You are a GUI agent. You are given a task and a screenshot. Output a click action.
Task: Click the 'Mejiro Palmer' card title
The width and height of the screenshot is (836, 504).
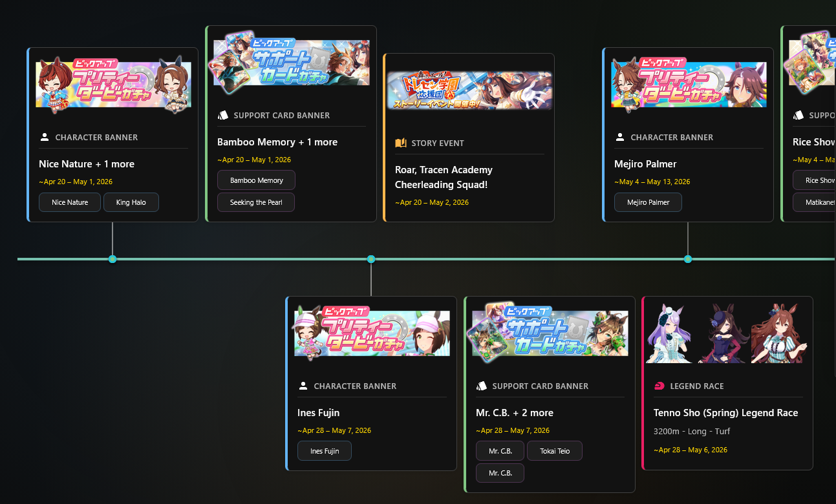point(645,164)
